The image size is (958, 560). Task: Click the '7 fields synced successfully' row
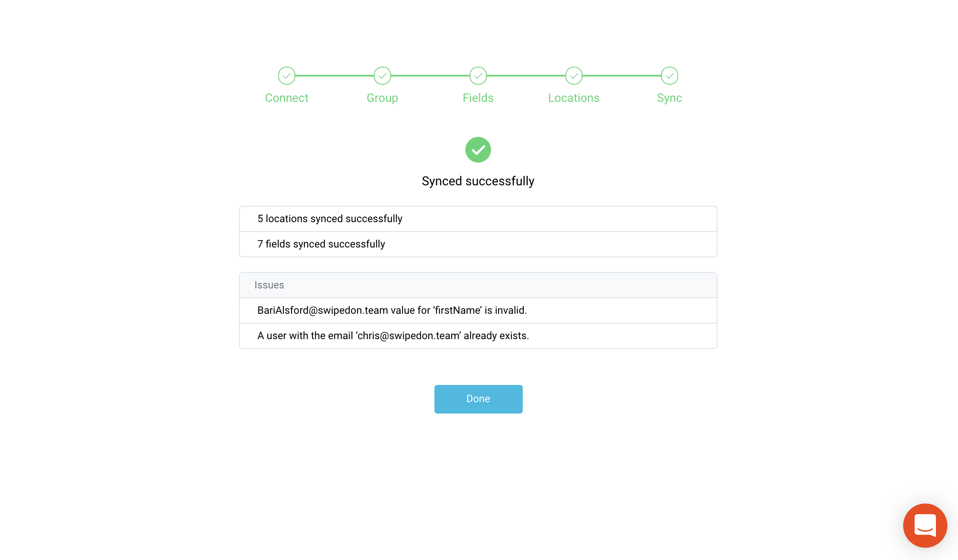(x=478, y=244)
